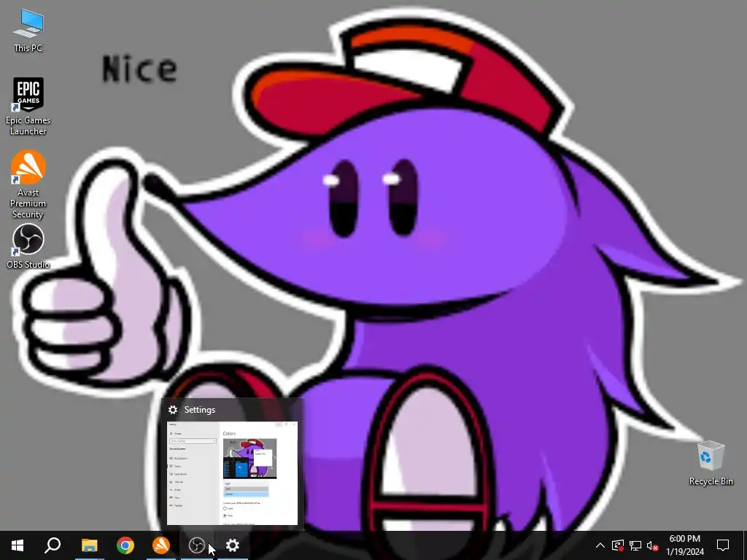Select the Avast Premium Security desktop shortcut
The width and height of the screenshot is (747, 560).
point(28,184)
